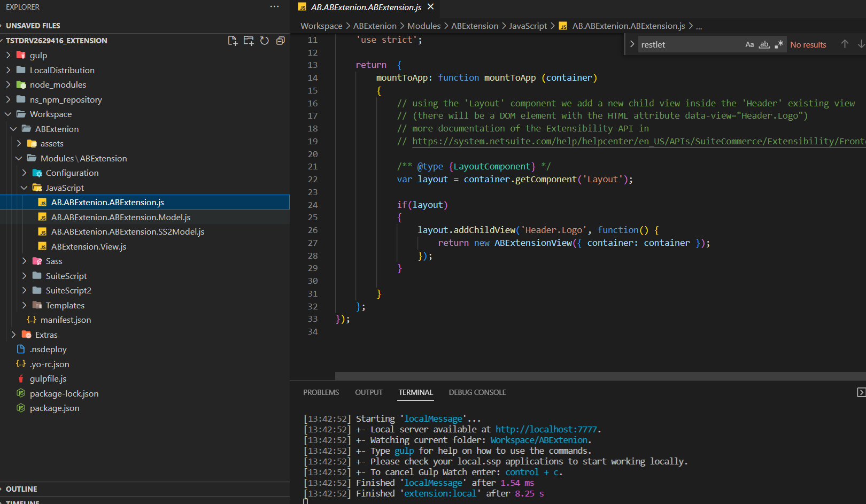Expand the ns_npm_repository folder
Image resolution: width=866 pixels, height=504 pixels.
[x=8, y=99]
